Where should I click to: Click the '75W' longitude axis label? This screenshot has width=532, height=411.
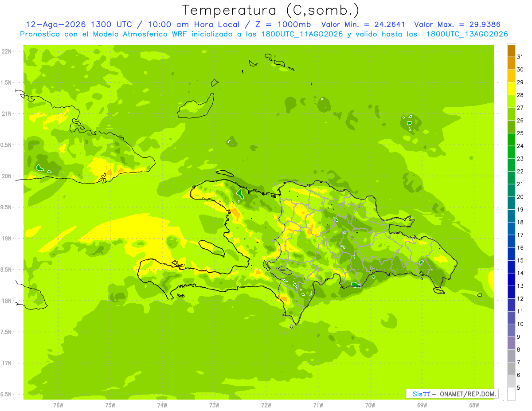pyautogui.click(x=110, y=405)
